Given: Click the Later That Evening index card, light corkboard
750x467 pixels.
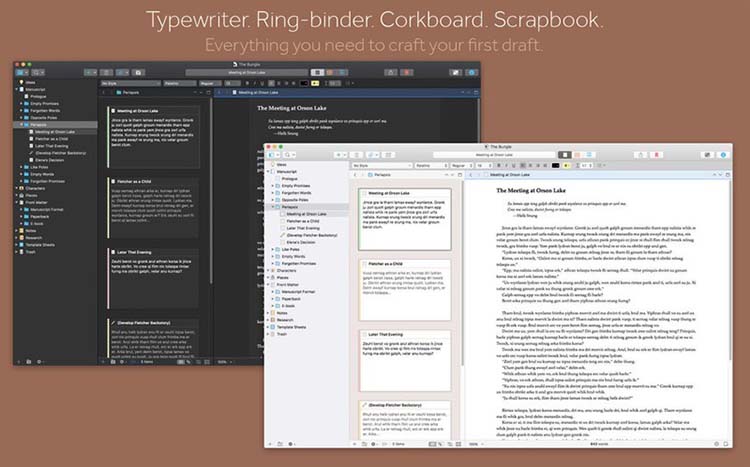Looking at the screenshot, I should pos(405,360).
